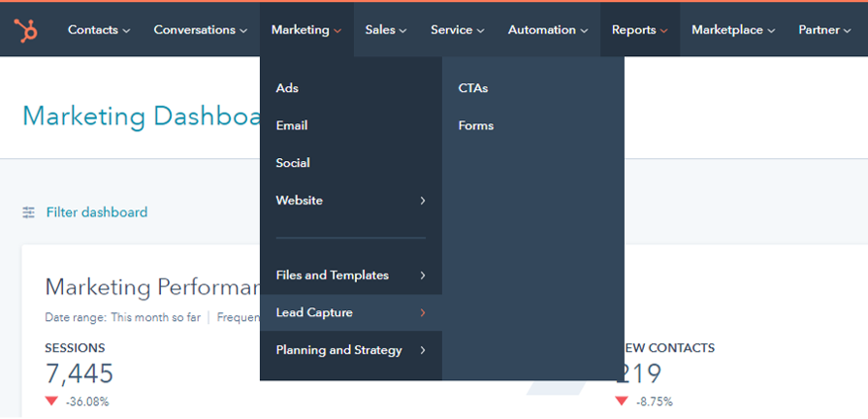Screen dimensions: 868x419
Task: Expand the Website submenu
Action: pos(351,201)
